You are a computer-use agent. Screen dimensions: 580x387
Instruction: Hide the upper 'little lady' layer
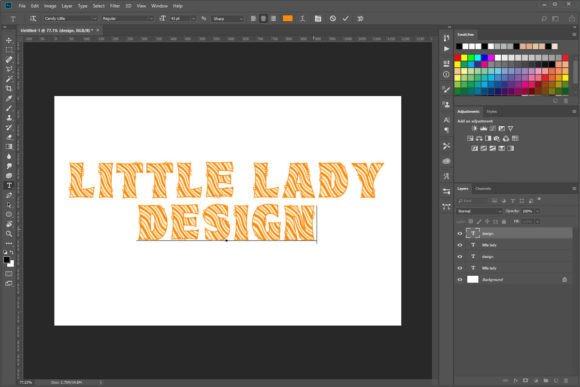(460, 245)
